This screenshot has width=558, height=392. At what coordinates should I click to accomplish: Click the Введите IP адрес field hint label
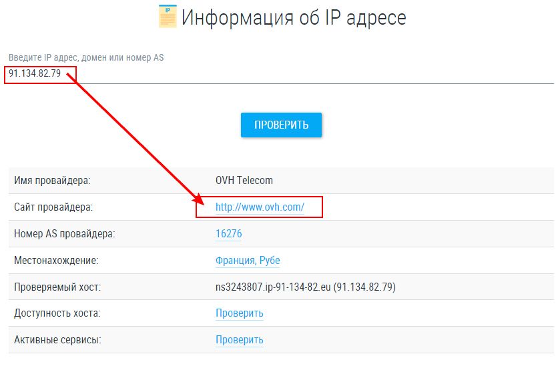[x=86, y=57]
